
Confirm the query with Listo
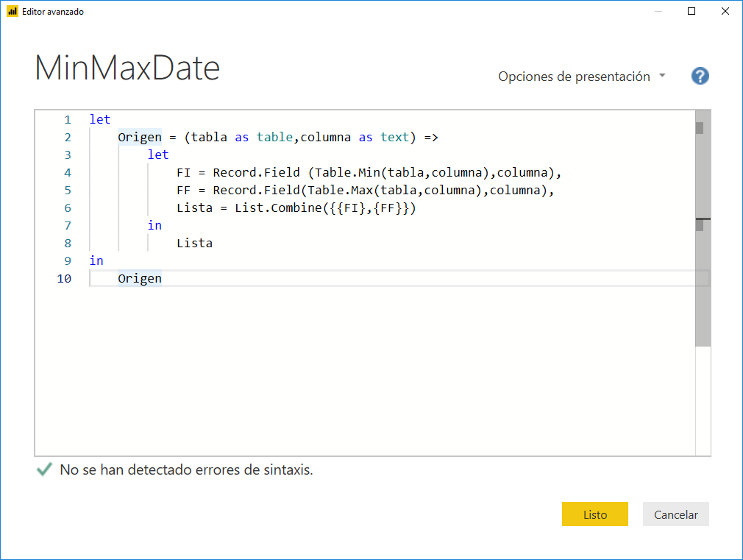(594, 514)
